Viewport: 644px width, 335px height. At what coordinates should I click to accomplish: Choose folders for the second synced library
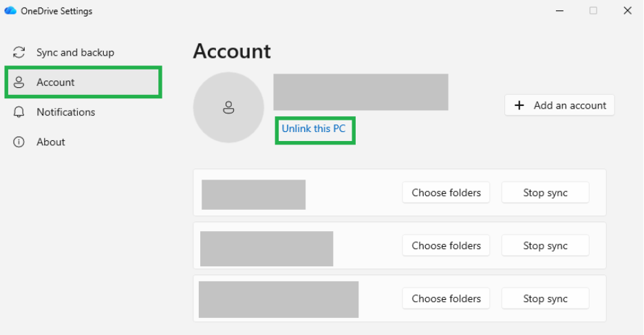pyautogui.click(x=446, y=246)
